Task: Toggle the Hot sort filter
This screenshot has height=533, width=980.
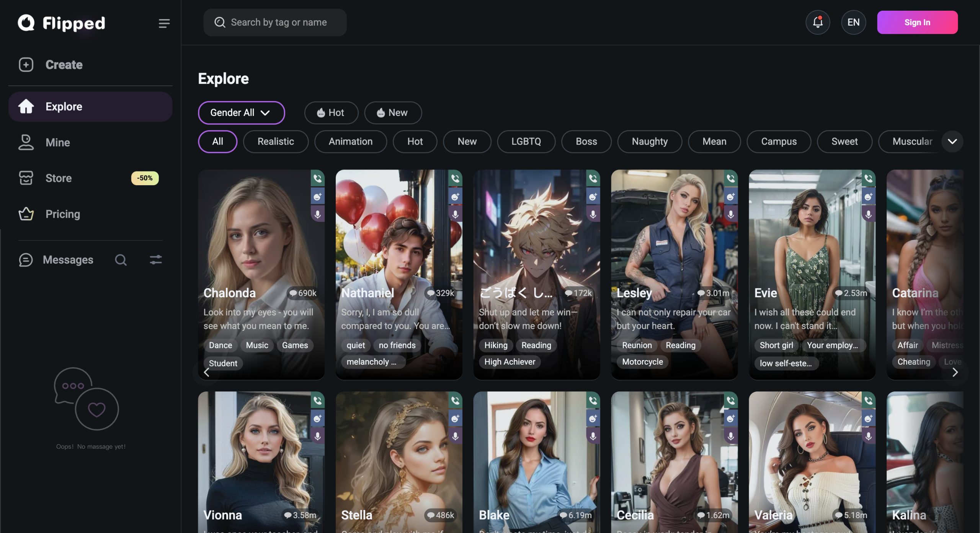Action: pyautogui.click(x=331, y=112)
